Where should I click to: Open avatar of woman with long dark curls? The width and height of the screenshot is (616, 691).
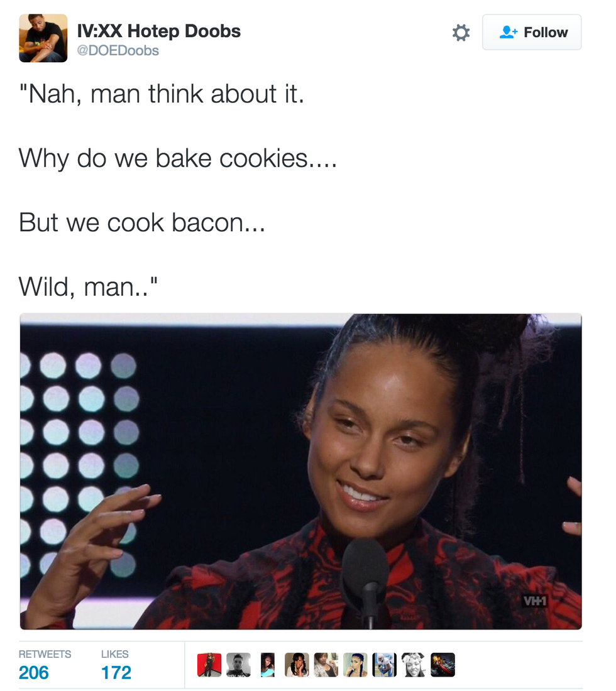coord(297,665)
